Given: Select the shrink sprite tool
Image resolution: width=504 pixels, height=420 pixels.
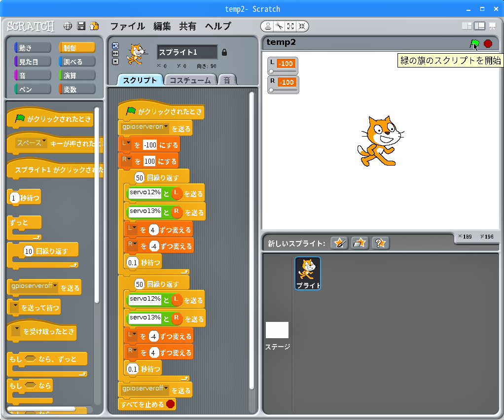Looking at the screenshot, I should point(302,26).
